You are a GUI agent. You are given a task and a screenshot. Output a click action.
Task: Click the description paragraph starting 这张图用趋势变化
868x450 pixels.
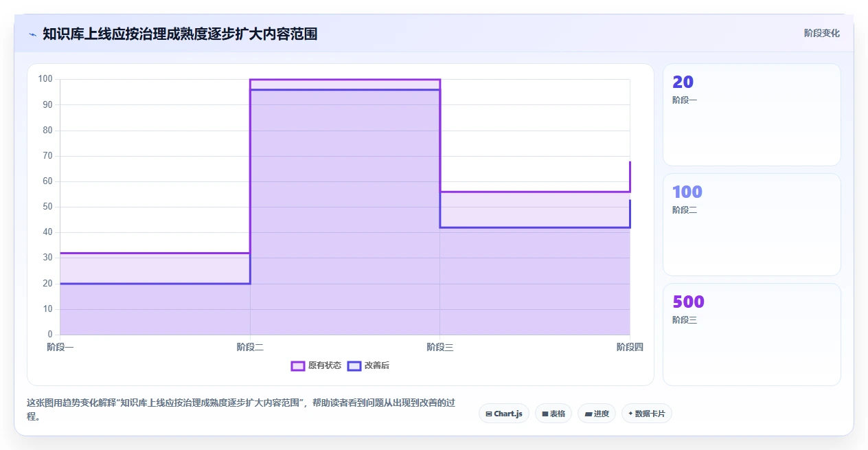coord(240,409)
